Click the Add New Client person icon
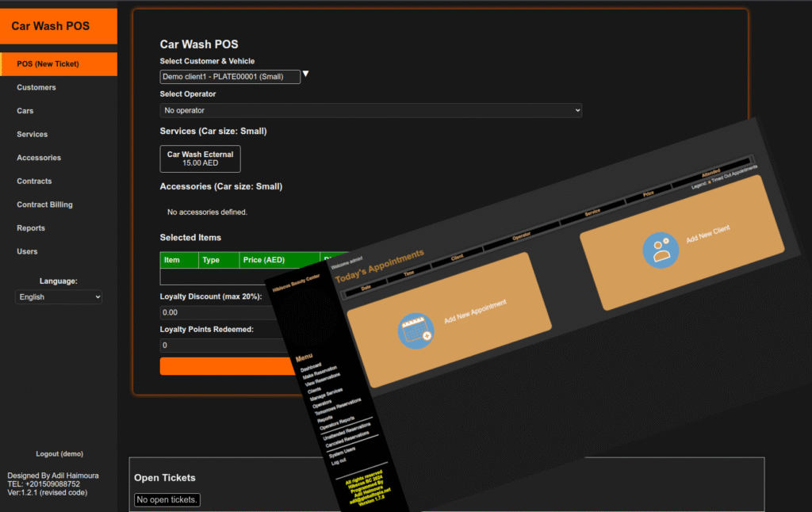Image resolution: width=812 pixels, height=512 pixels. click(660, 250)
